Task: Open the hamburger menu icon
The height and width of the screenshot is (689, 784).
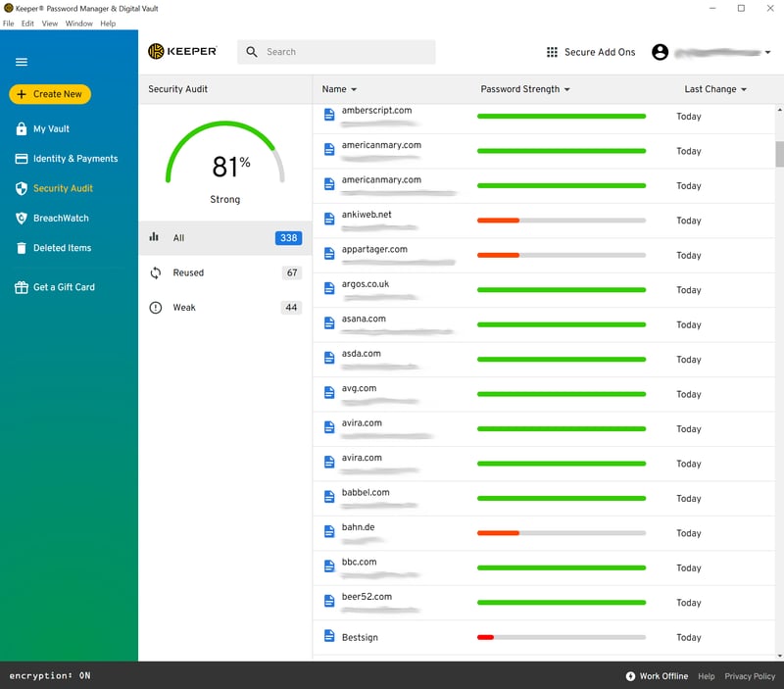Action: point(22,62)
